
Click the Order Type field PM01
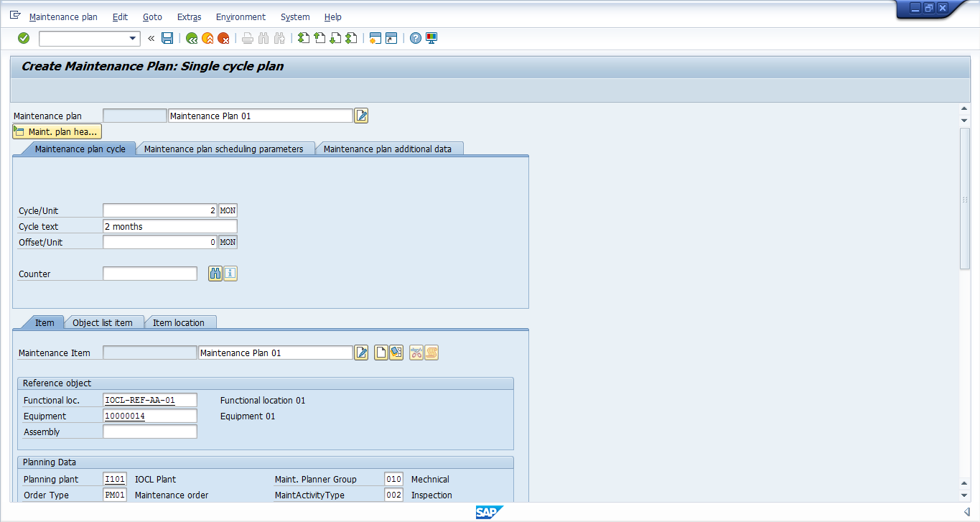115,495
